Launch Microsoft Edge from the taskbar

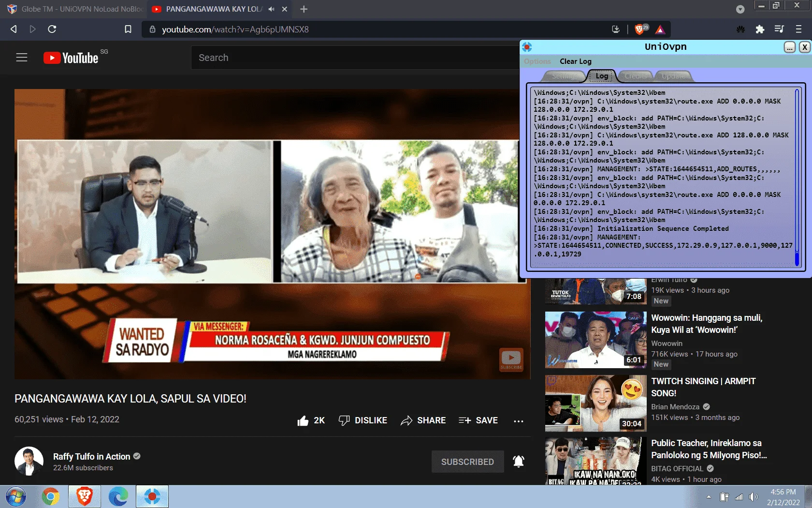coord(118,496)
